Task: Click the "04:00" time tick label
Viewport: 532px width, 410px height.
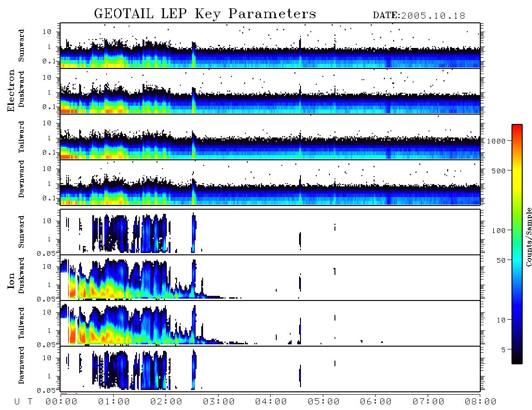Action: click(x=271, y=402)
